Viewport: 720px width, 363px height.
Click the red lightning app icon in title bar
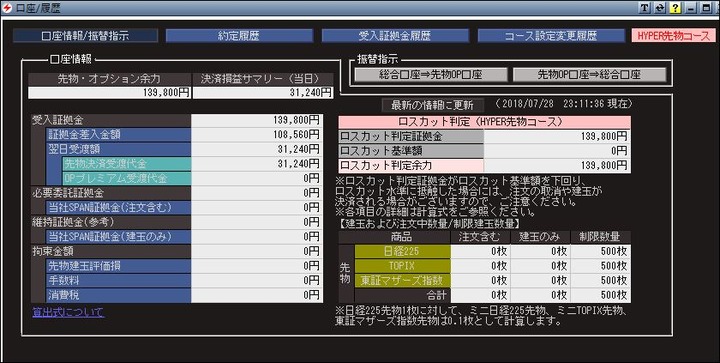click(x=7, y=8)
